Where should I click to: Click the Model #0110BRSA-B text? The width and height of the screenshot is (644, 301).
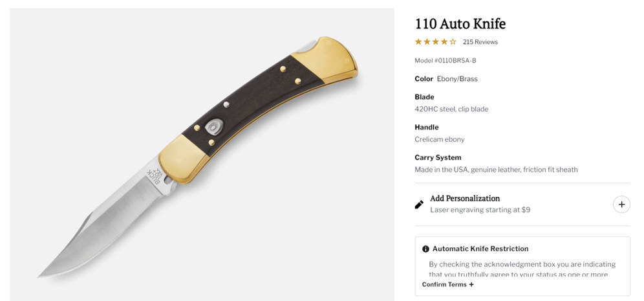click(x=445, y=60)
